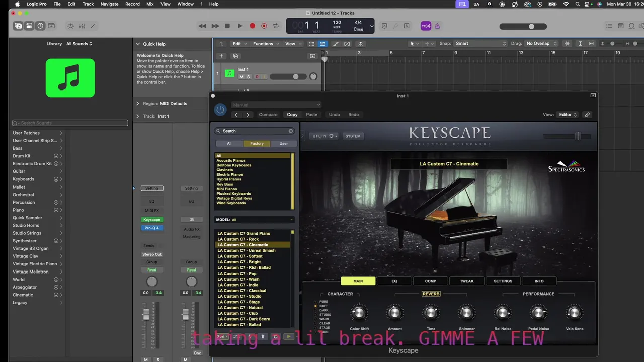Image resolution: width=644 pixels, height=362 pixels.
Task: Mute track Inst 1 with M button
Action: (x=242, y=77)
